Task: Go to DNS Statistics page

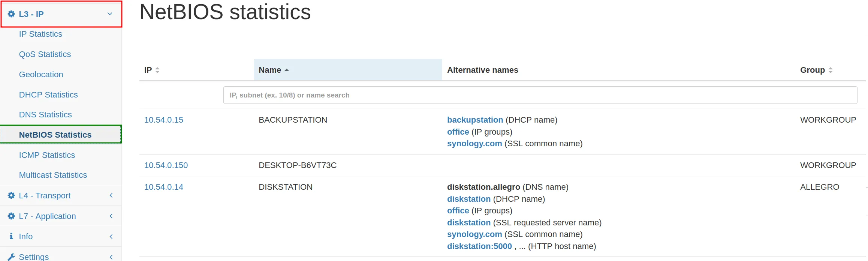Action: click(45, 115)
